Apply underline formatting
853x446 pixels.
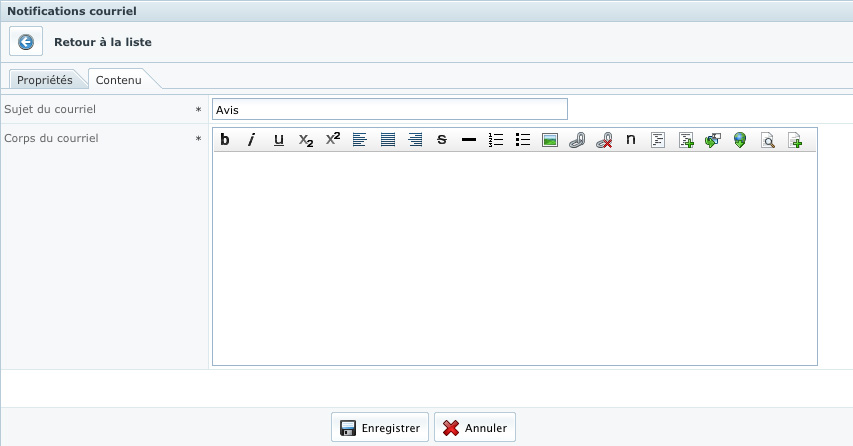coord(279,140)
